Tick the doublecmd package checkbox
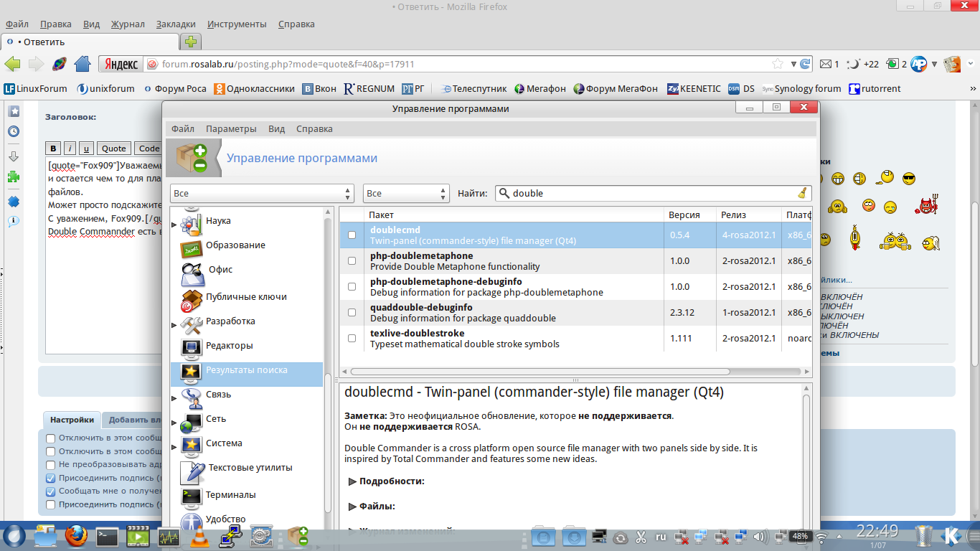Image resolution: width=980 pixels, height=551 pixels. 352,235
